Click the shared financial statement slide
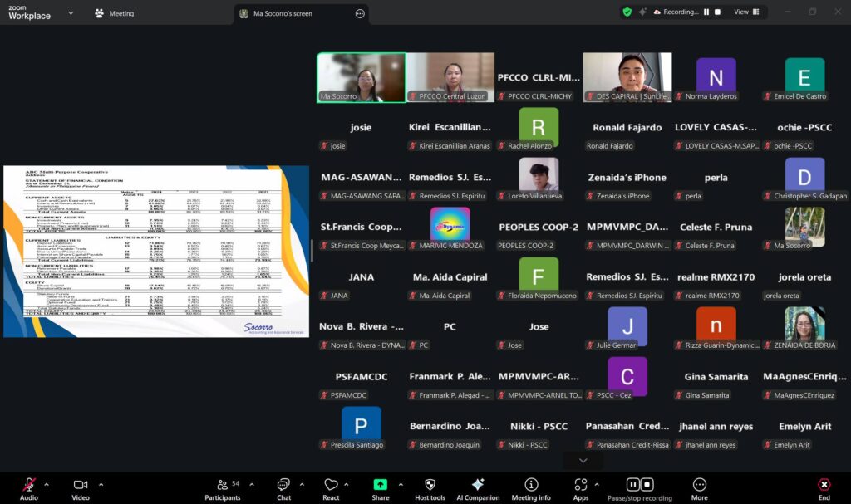 pos(155,251)
